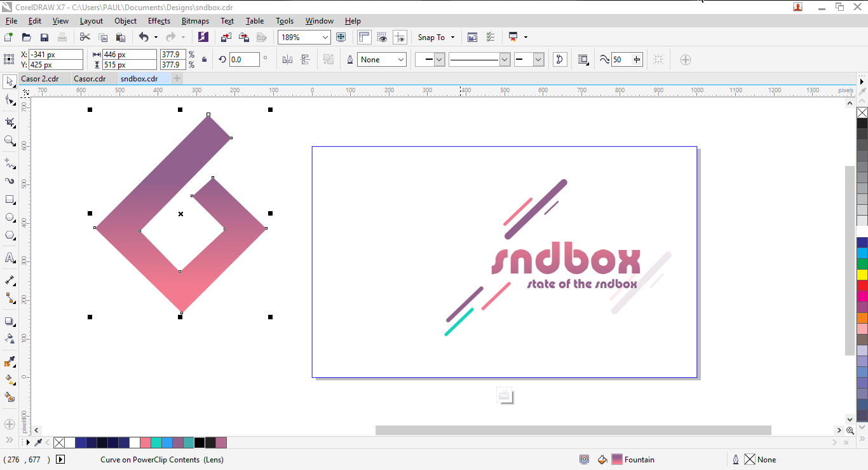Viewport: 868px width, 470px height.
Task: Add a new document tab
Action: point(177,79)
